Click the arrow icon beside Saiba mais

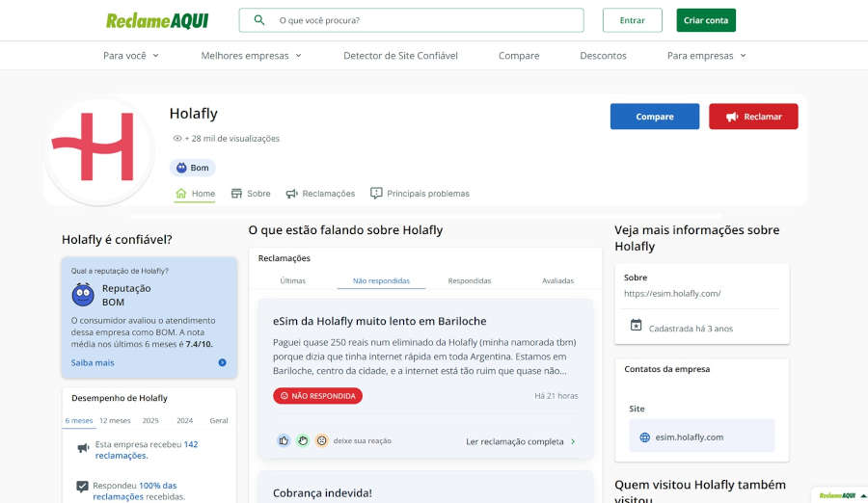click(222, 362)
